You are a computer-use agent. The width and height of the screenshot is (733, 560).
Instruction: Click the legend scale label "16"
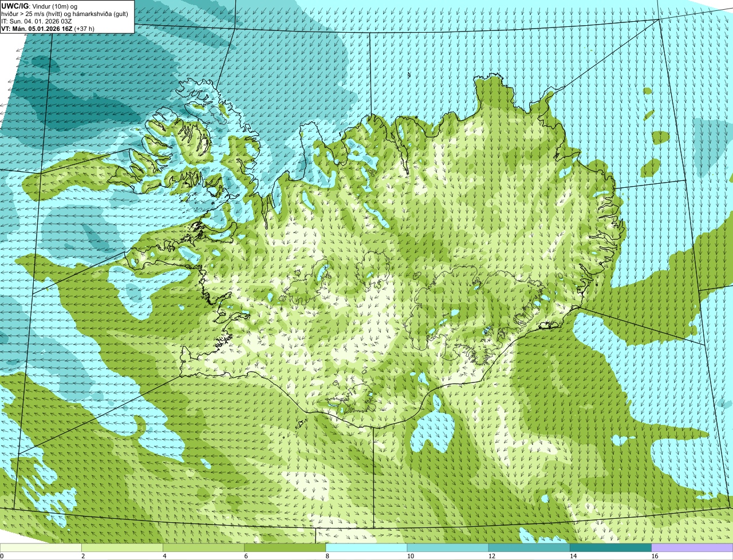pyautogui.click(x=655, y=556)
